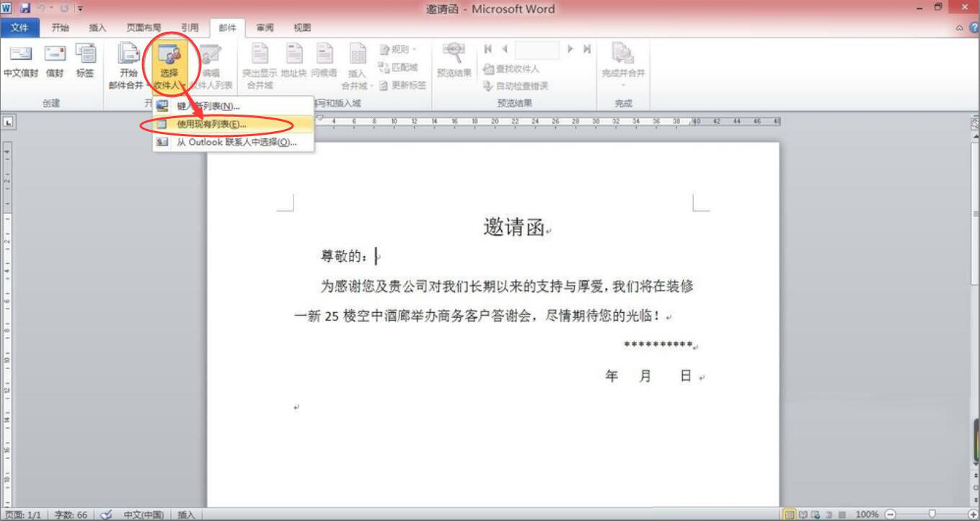Open the 规则 rules dropdown
This screenshot has height=521, width=980.
point(399,49)
